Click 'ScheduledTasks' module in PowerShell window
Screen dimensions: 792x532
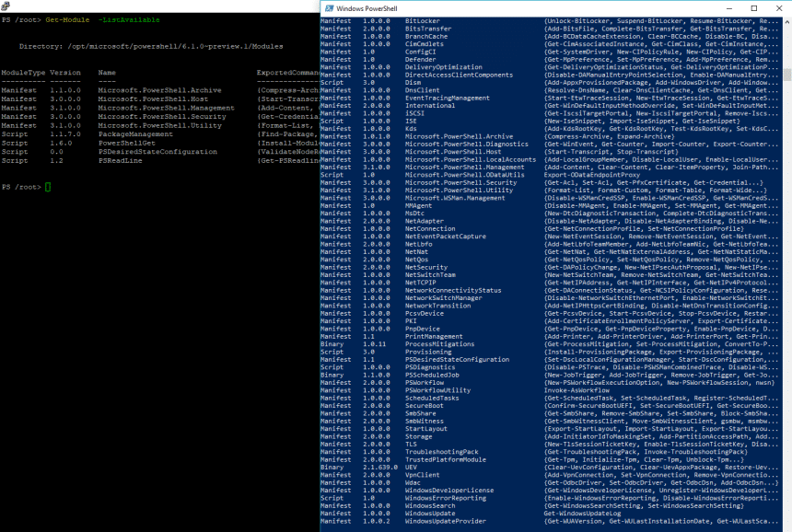click(432, 398)
